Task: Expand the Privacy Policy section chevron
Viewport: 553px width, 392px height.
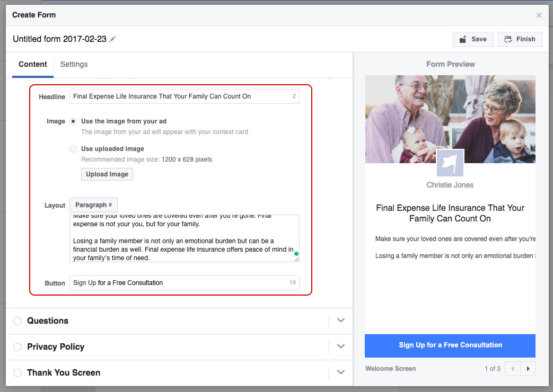Action: [341, 346]
